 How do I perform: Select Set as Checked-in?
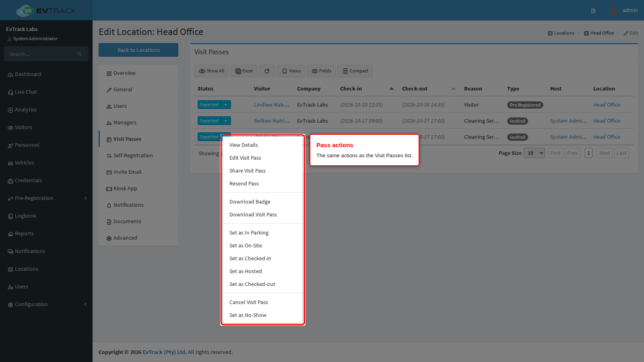tap(263, 259)
